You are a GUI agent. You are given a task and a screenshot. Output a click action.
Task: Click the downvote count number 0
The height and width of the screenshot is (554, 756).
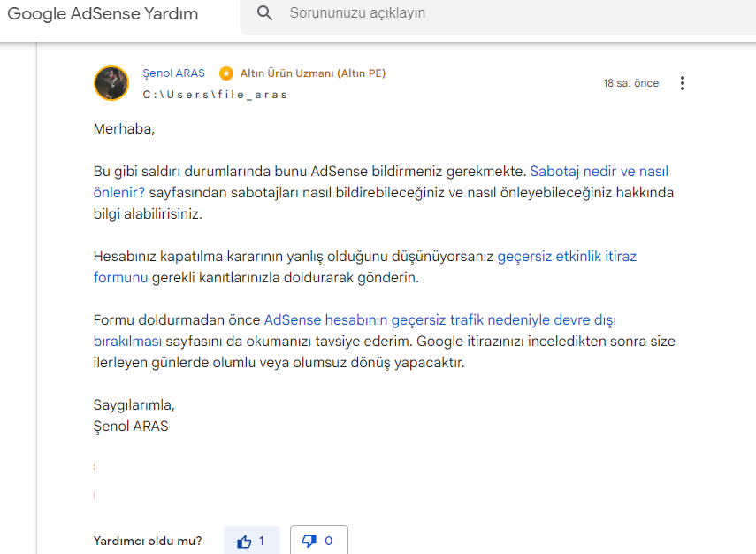[328, 541]
